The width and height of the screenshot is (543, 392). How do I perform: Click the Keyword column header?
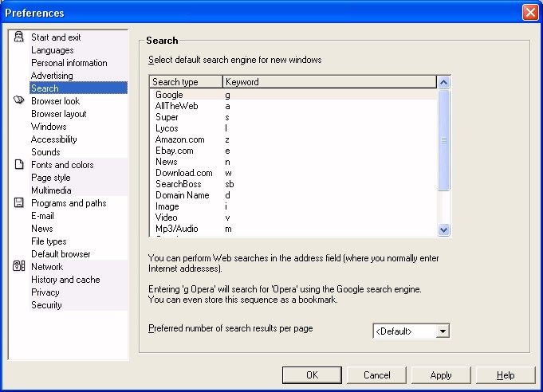coord(329,82)
